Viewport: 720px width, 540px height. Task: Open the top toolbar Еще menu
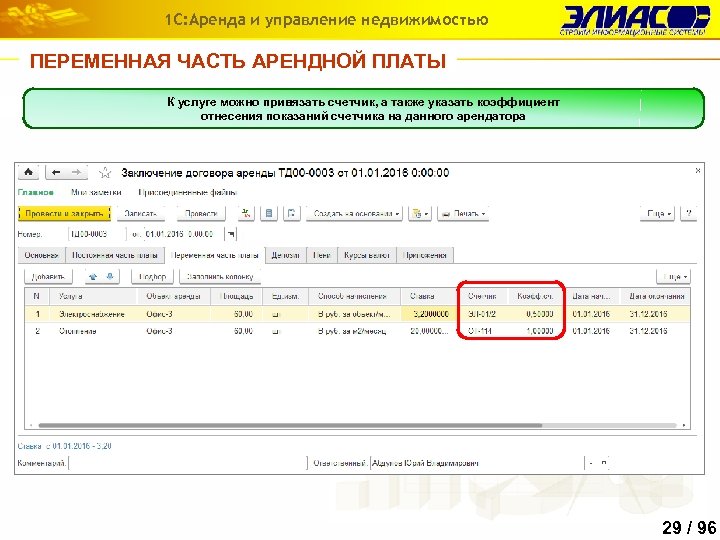point(658,214)
